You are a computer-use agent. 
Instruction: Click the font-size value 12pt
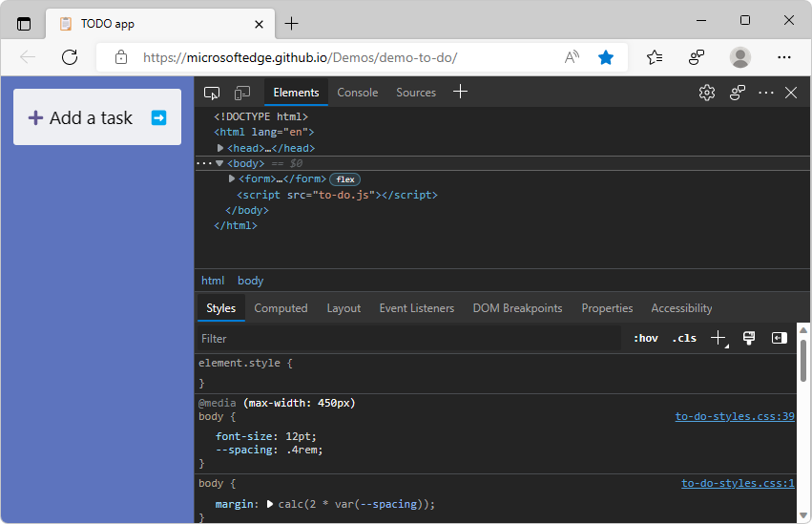(301, 436)
